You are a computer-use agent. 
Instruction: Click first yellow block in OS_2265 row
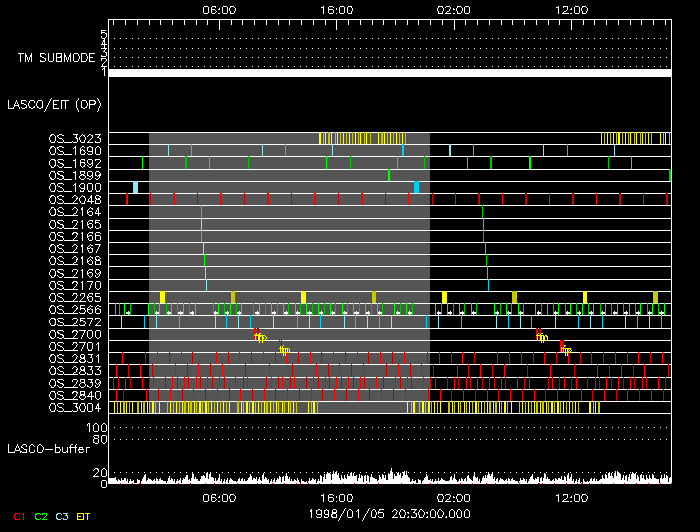tap(162, 297)
